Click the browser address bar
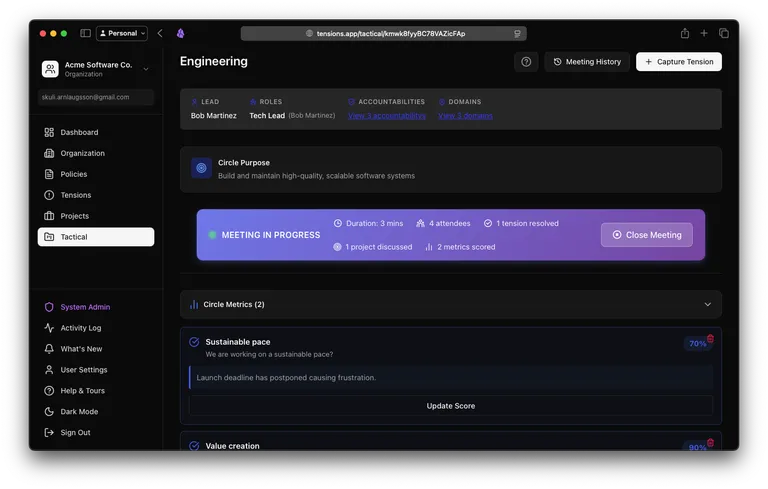 (x=384, y=33)
